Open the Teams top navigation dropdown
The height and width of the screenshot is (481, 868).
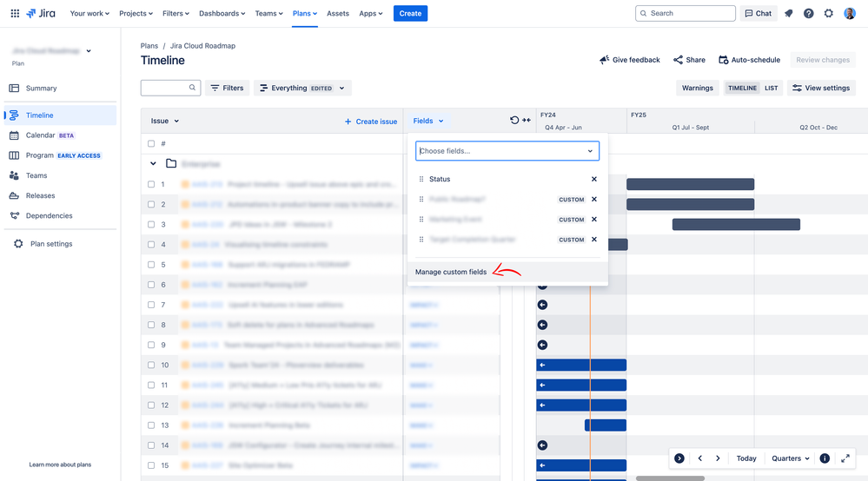(268, 13)
